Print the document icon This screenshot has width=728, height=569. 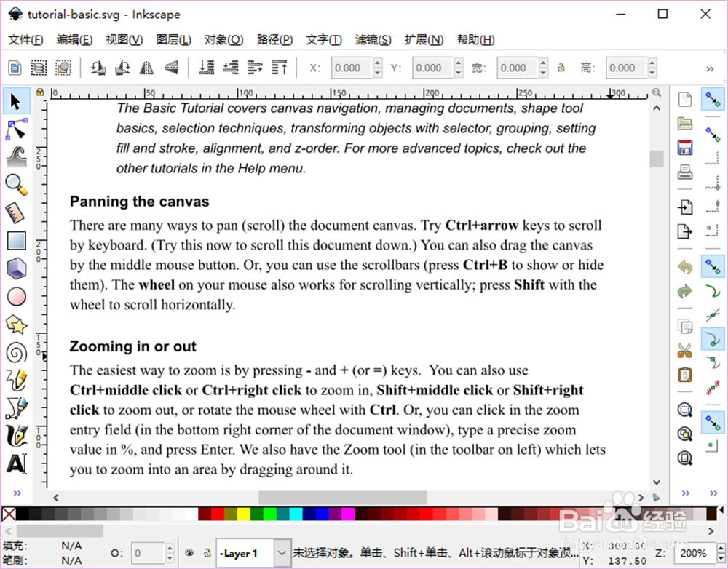(685, 172)
